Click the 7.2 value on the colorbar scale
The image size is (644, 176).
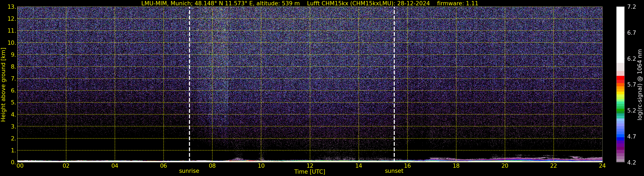tap(632, 7)
